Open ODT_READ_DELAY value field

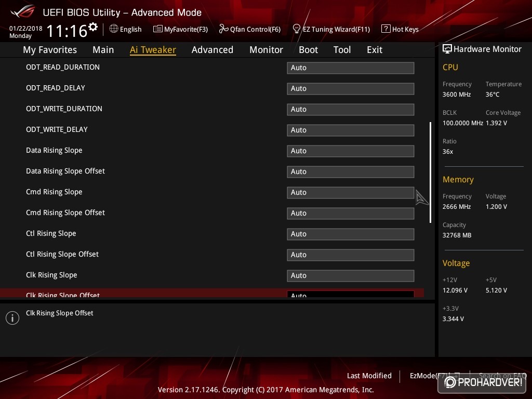click(x=351, y=88)
